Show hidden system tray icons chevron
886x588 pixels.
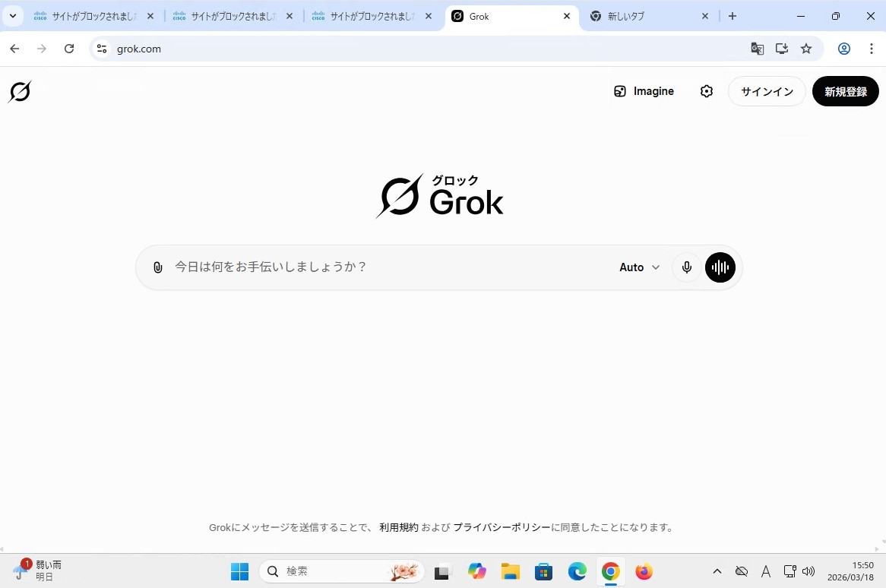click(717, 571)
